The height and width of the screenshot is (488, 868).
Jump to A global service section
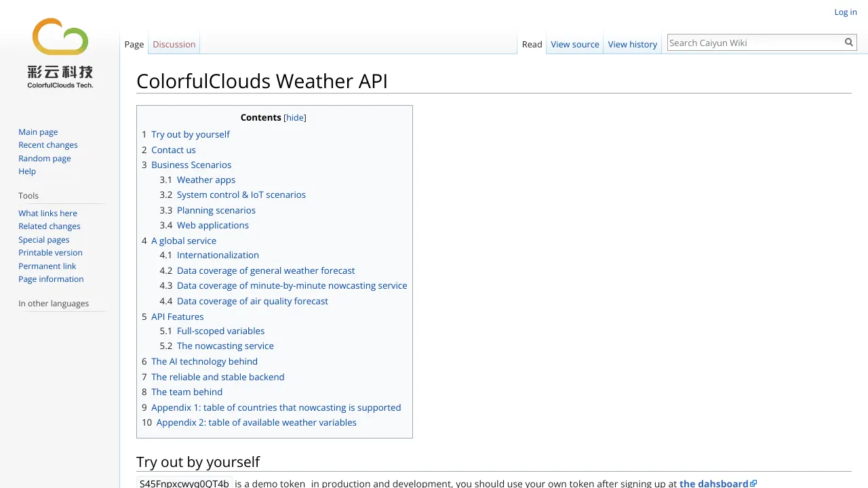[x=179, y=241]
